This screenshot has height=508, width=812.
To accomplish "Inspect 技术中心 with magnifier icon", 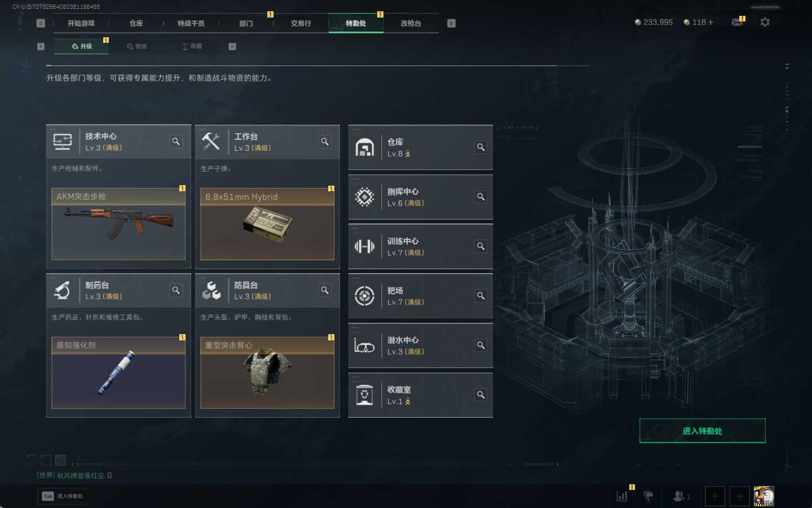I will tap(176, 142).
